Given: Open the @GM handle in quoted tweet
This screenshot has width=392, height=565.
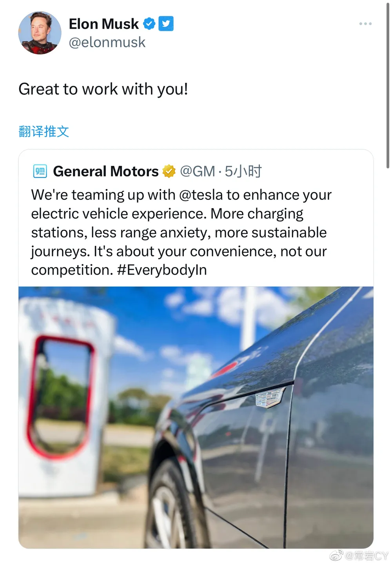Looking at the screenshot, I should [x=198, y=171].
